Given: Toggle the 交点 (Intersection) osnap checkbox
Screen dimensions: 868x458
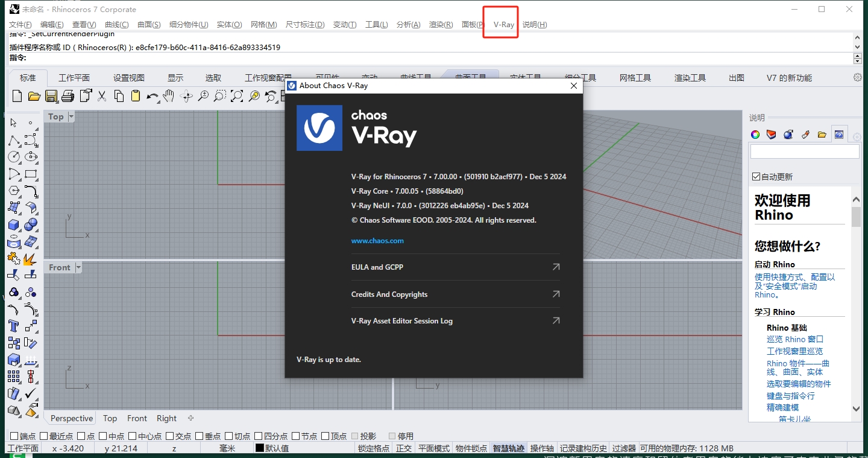Looking at the screenshot, I should pyautogui.click(x=170, y=436).
